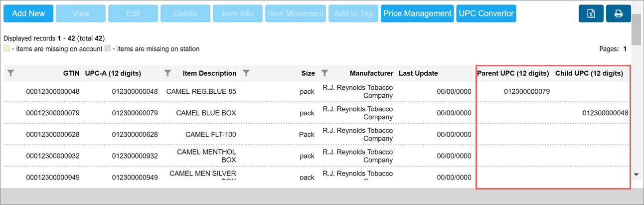Select GTIN cell 00012300000048
644x205 pixels.
[x=53, y=91]
